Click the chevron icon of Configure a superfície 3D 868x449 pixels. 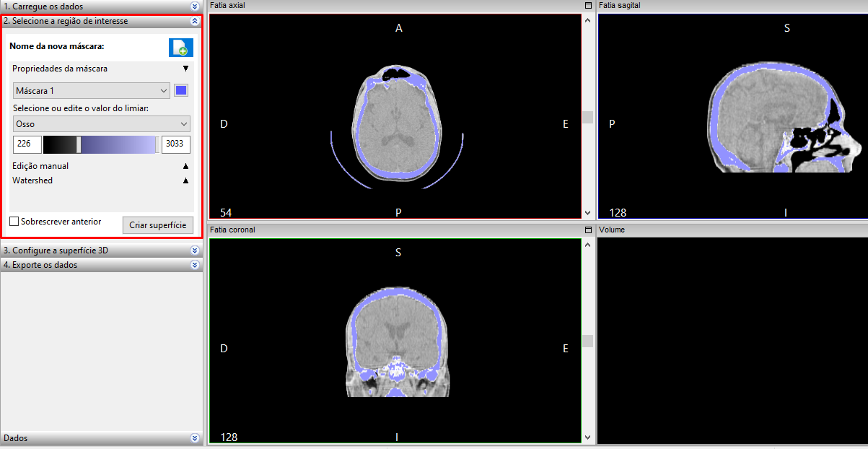click(x=195, y=250)
